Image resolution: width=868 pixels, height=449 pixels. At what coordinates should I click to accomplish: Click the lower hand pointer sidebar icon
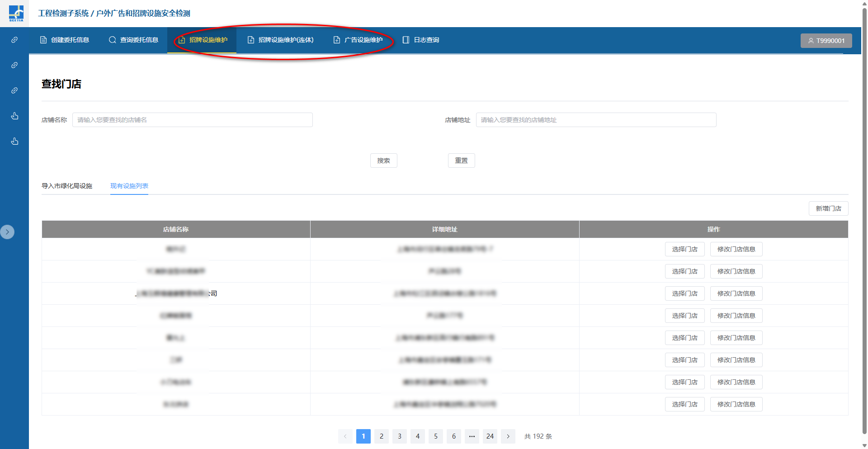(x=14, y=142)
